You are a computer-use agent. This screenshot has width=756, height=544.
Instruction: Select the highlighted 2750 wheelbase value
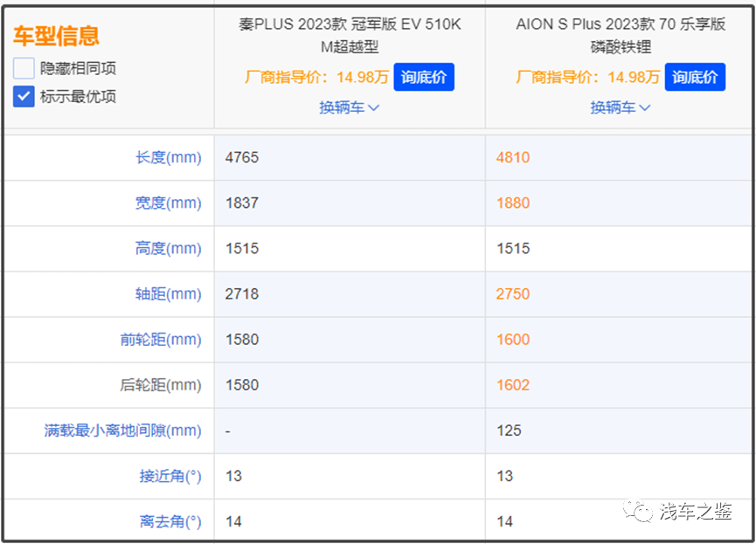513,294
